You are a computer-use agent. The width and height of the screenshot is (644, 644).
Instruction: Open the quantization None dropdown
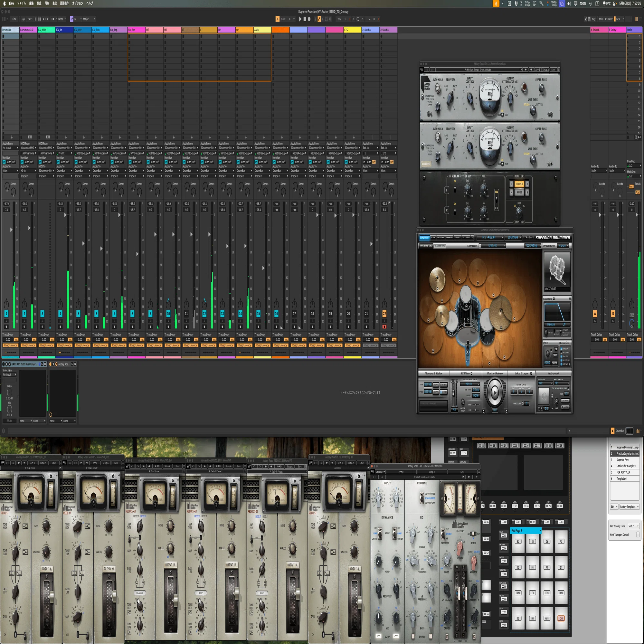(x=62, y=19)
